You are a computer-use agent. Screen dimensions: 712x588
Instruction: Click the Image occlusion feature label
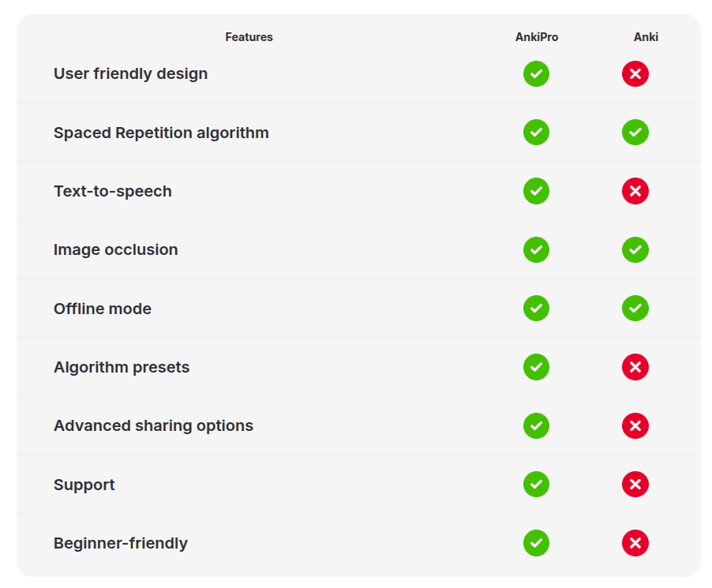pyautogui.click(x=115, y=250)
